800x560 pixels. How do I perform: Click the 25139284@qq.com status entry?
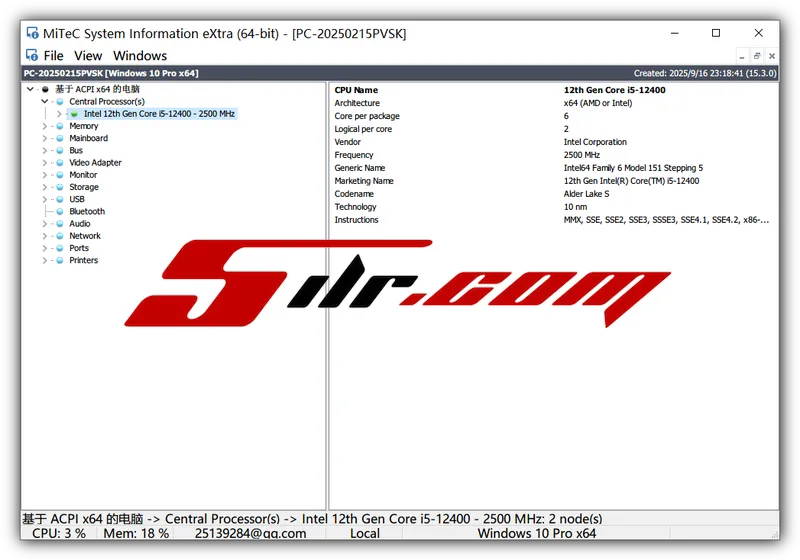coord(250,533)
